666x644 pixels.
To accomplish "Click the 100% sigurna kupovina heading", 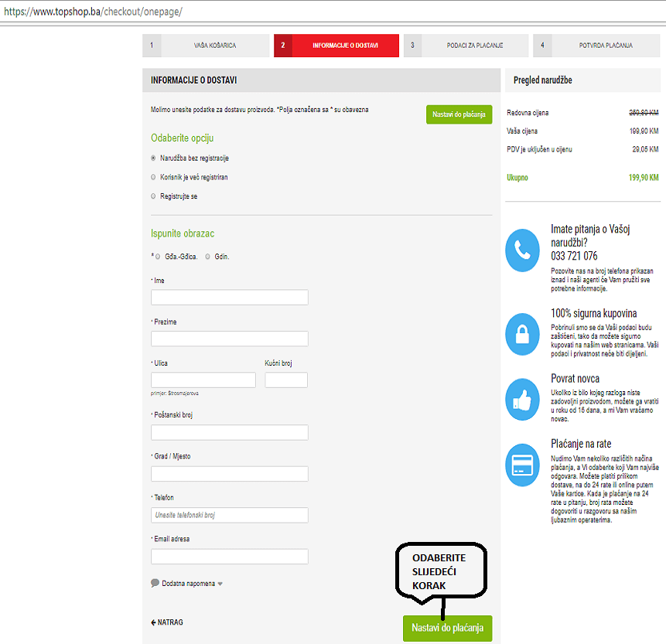I will (594, 313).
